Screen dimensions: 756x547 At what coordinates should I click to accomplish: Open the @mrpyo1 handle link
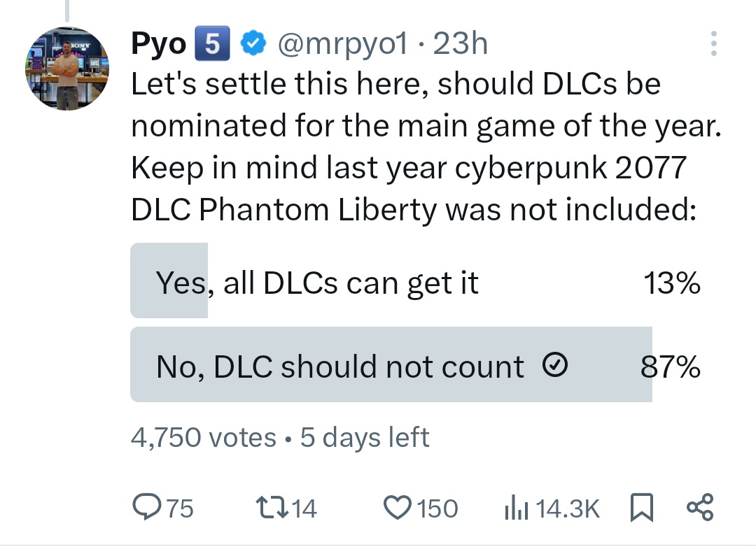click(343, 44)
